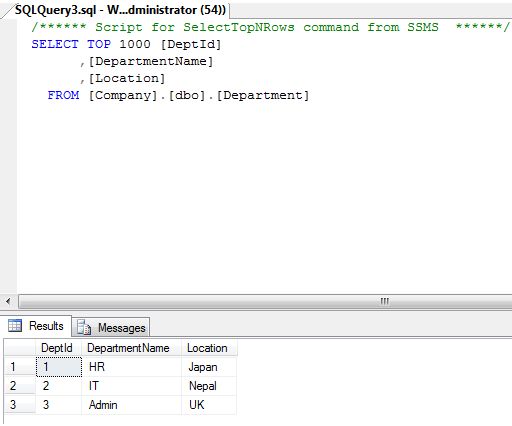Viewport: 512px width, 426px height.
Task: Click the HR department name cell
Action: pos(131,367)
